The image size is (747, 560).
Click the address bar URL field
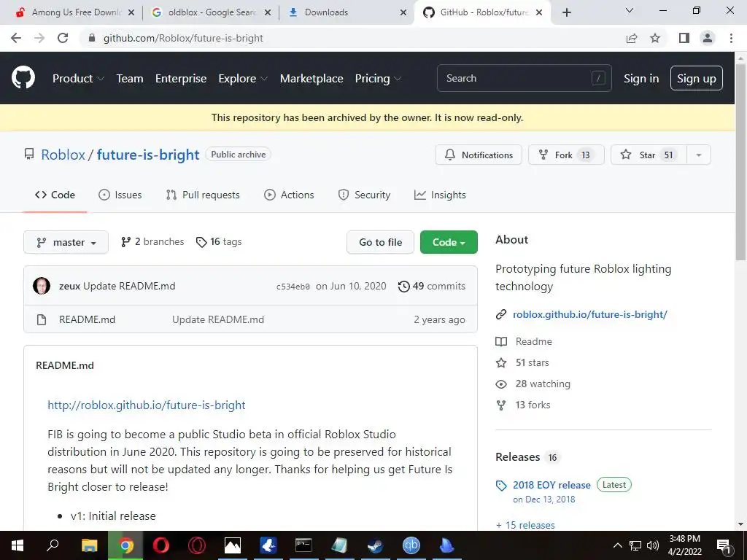coord(352,38)
